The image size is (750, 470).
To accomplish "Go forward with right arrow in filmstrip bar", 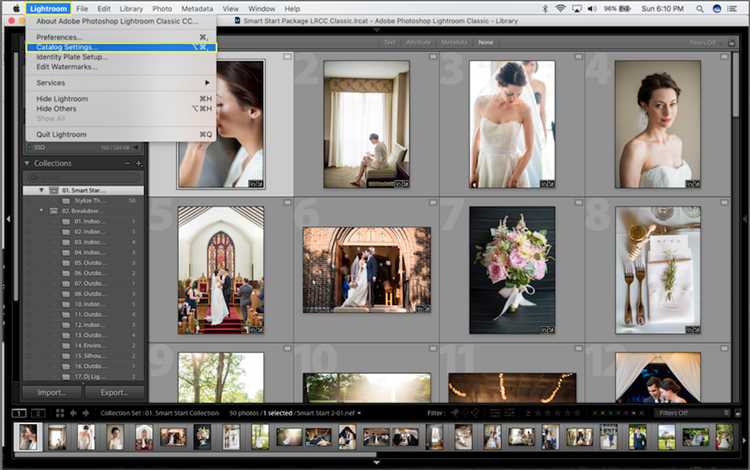I will click(86, 413).
